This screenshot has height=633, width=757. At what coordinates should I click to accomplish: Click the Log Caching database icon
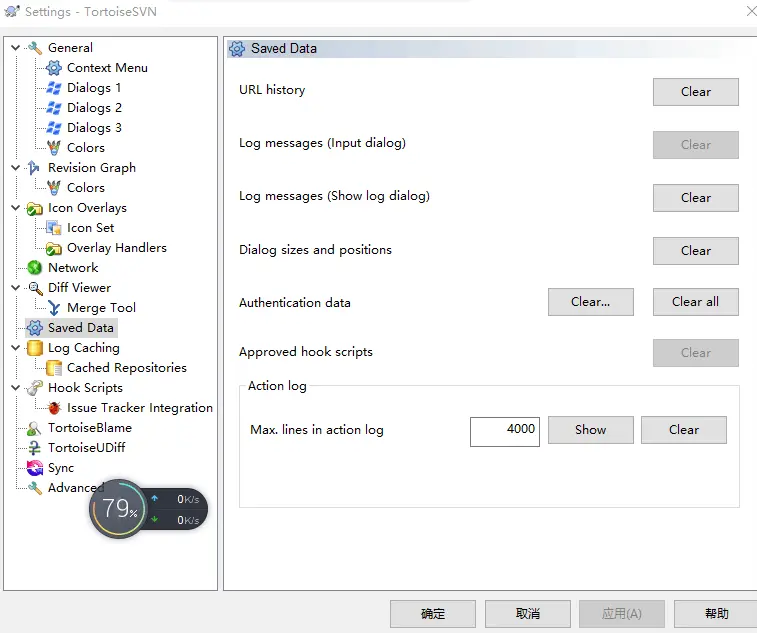[35, 348]
